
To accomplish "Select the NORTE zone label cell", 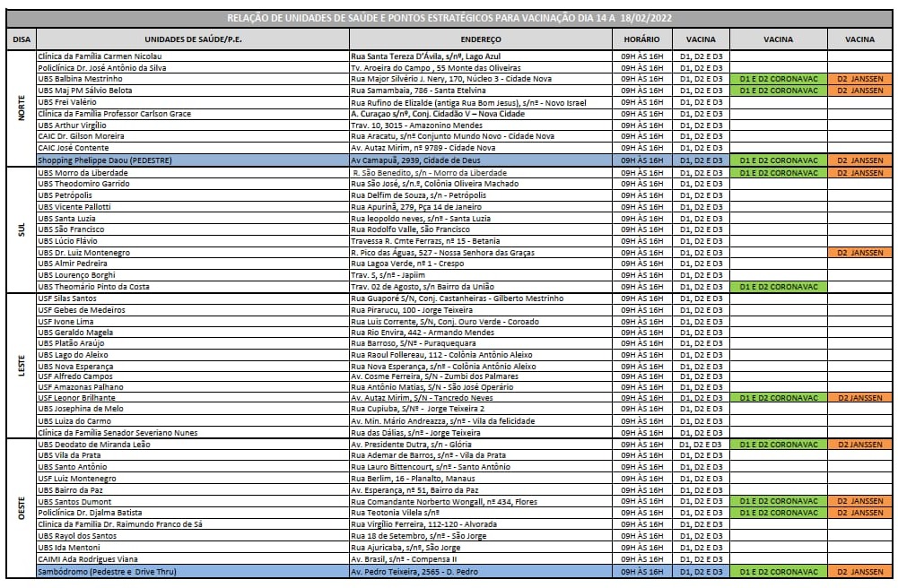I will pos(21,108).
